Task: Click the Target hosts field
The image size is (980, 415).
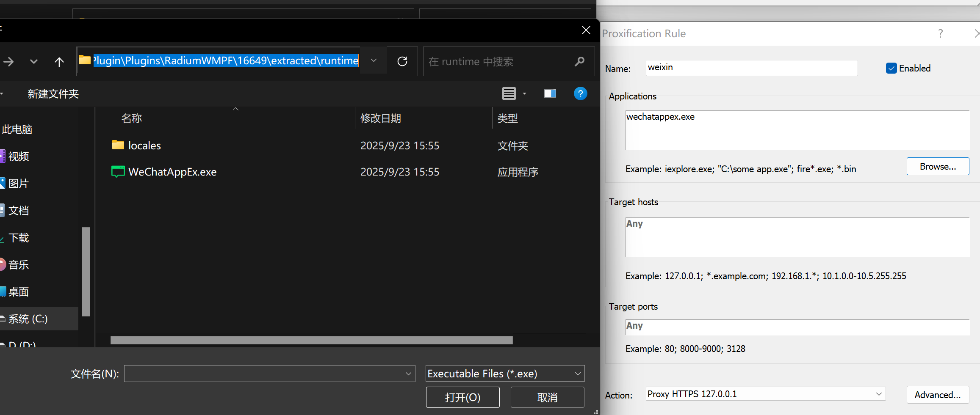Action: tap(797, 237)
